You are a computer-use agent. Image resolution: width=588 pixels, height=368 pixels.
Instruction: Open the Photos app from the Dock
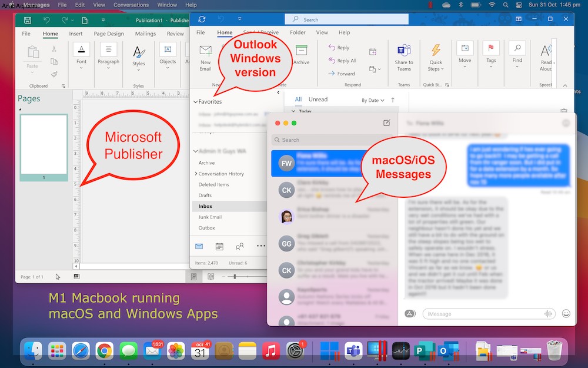click(x=175, y=351)
